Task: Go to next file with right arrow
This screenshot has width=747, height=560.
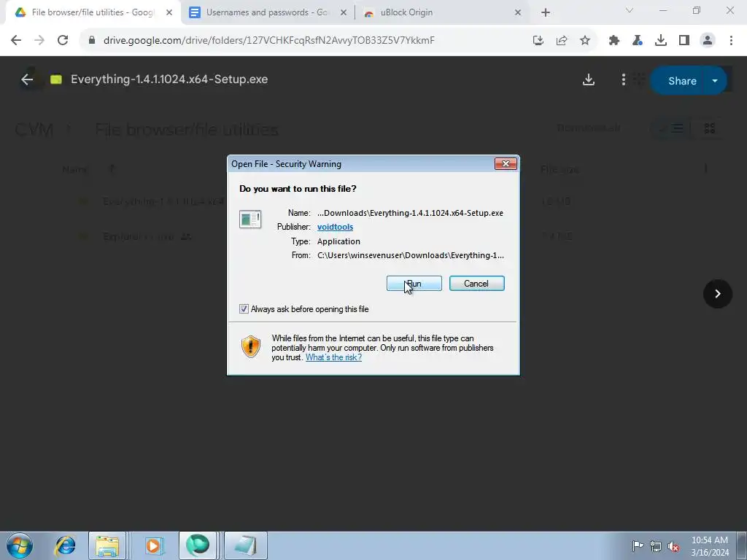Action: click(x=718, y=294)
